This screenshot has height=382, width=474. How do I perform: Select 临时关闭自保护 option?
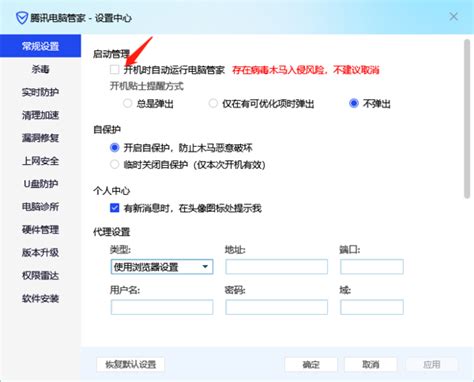click(x=114, y=164)
